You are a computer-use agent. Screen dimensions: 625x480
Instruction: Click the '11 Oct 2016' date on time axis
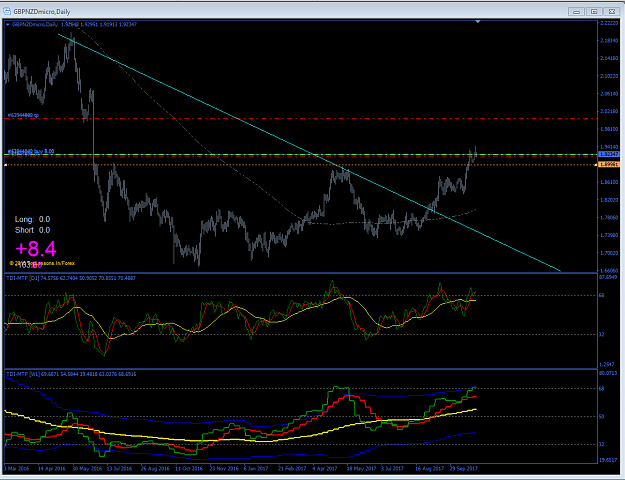[x=189, y=468]
